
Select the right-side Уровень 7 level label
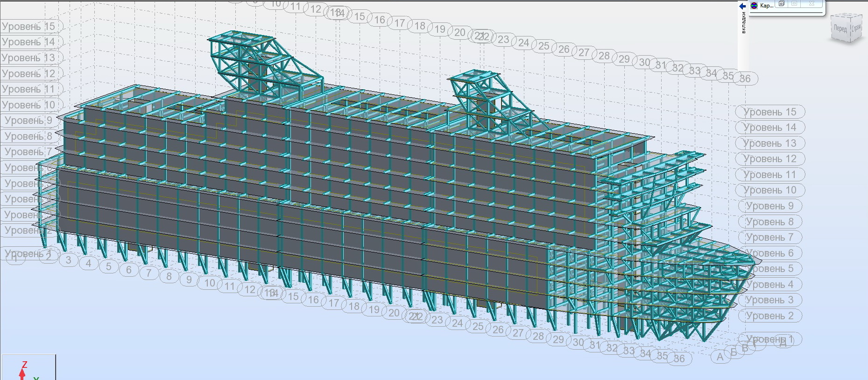tap(770, 237)
